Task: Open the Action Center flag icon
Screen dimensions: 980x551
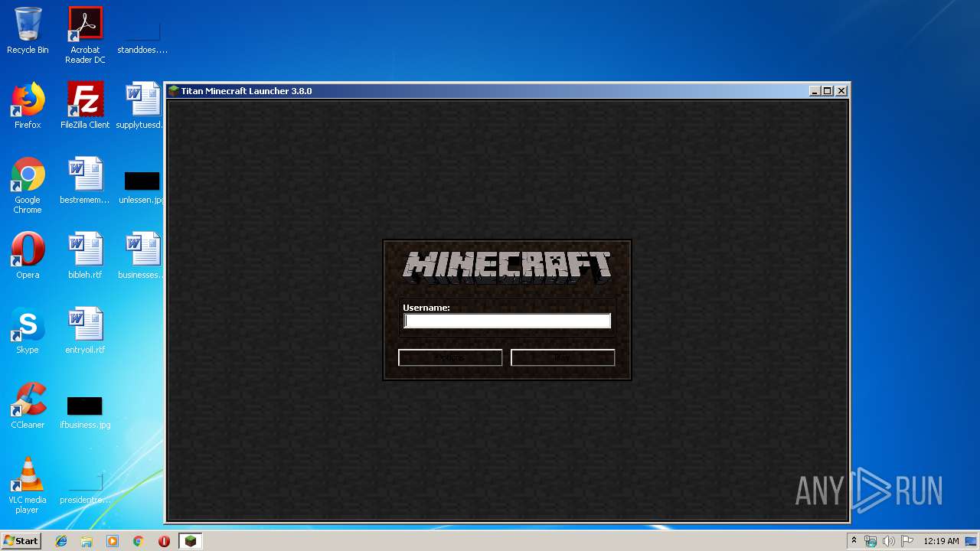Action: (x=906, y=541)
